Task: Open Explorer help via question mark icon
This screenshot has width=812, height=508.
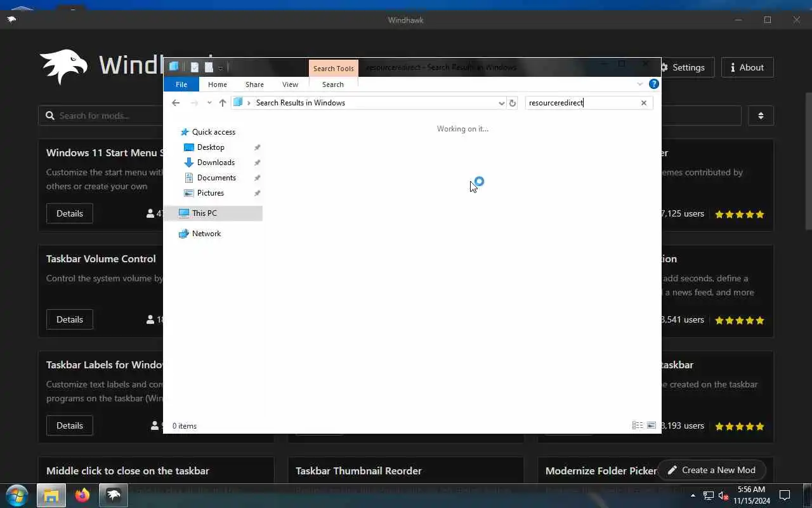Action: coord(654,84)
